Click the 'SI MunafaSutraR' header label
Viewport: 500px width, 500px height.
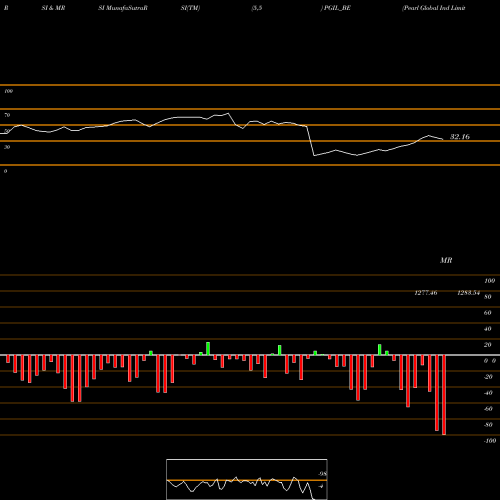point(123,8)
